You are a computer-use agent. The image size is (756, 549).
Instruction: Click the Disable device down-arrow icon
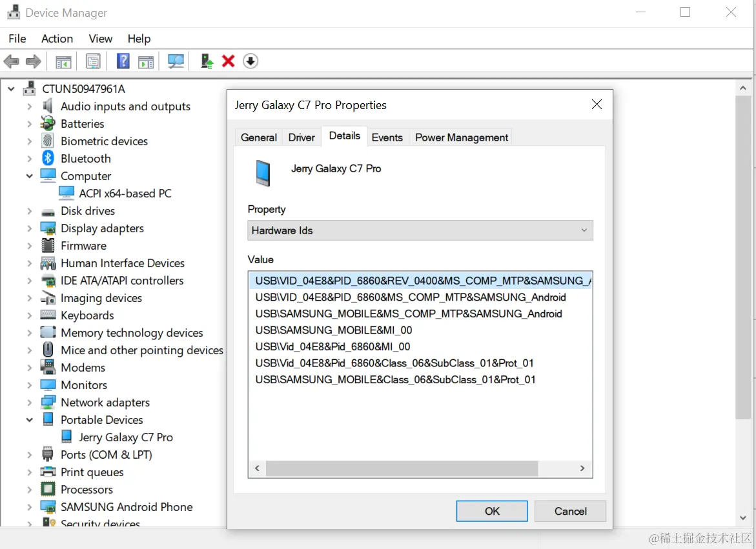pos(250,61)
